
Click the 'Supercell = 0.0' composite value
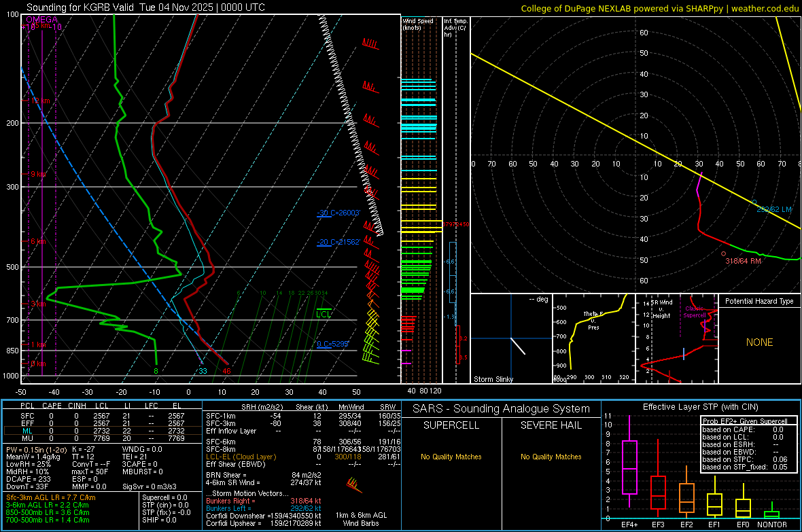[x=164, y=497]
